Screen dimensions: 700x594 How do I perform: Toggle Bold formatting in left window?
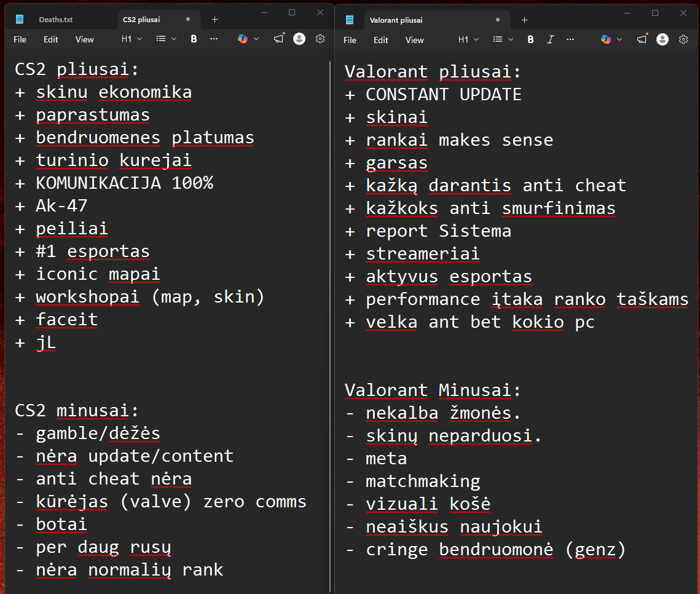click(x=194, y=39)
